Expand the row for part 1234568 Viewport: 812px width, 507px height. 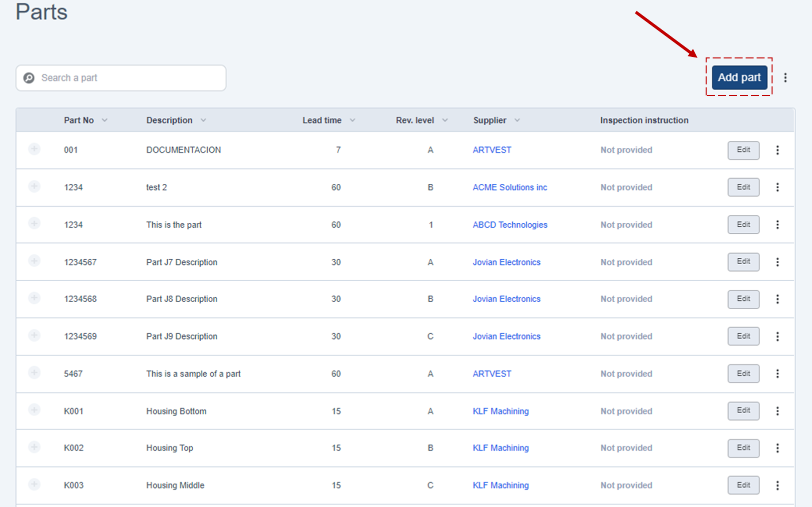pos(34,298)
